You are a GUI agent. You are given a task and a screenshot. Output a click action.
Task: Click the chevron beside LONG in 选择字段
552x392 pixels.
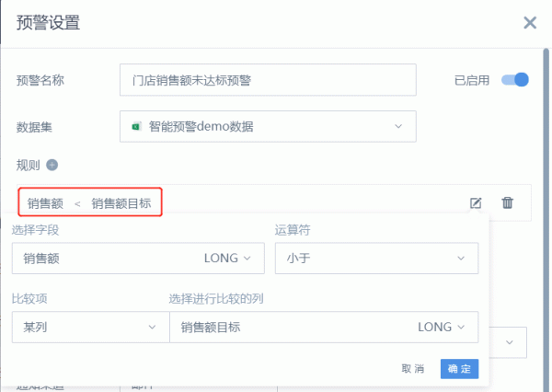247,259
